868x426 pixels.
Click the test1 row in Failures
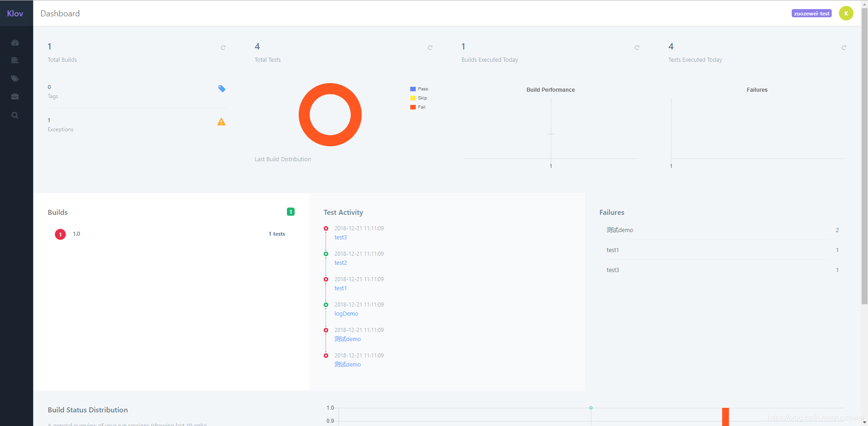point(723,250)
